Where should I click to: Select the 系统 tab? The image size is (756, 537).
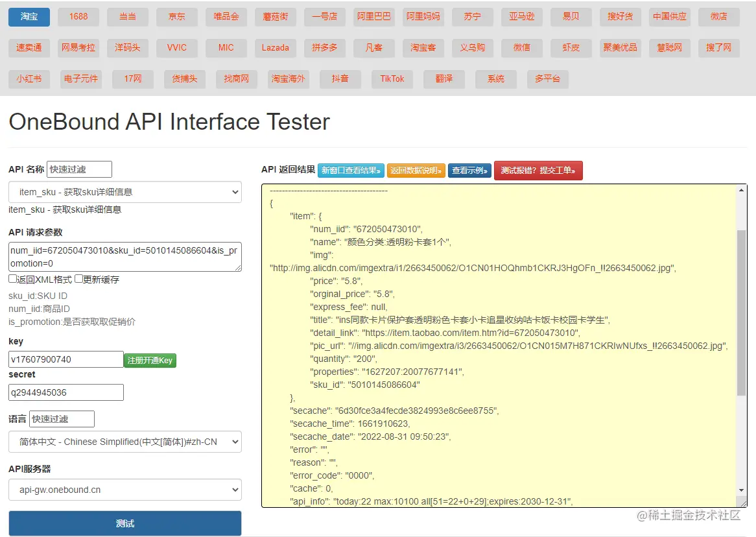coord(495,78)
